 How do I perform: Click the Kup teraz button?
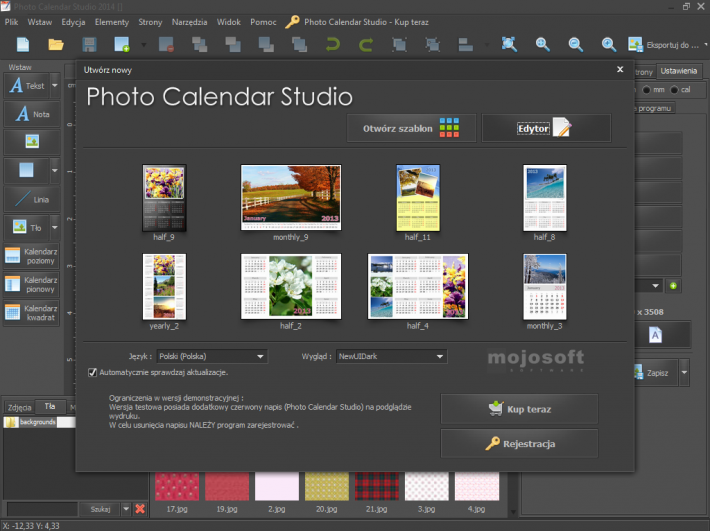pyautogui.click(x=519, y=409)
